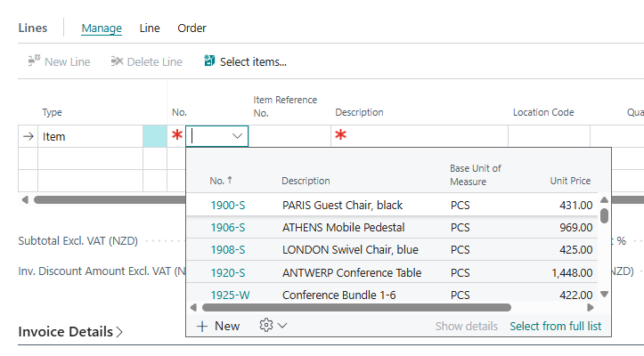644x356 pixels.
Task: Click the lines grid Description column header
Action: point(359,112)
